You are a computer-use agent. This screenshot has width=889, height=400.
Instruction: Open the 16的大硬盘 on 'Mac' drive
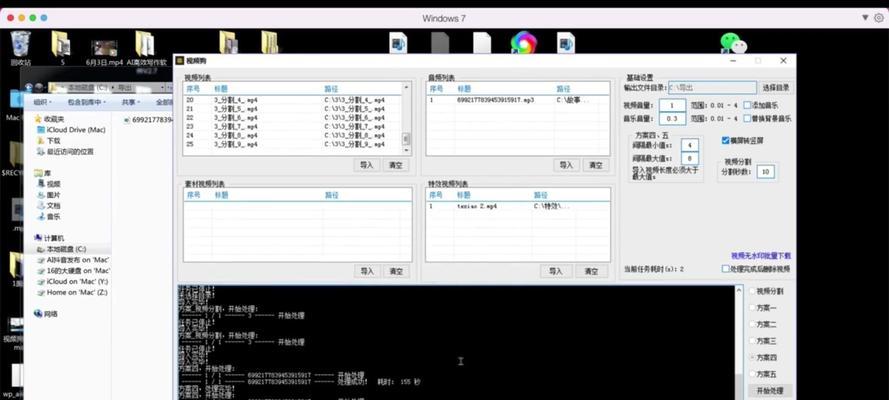tap(73, 271)
